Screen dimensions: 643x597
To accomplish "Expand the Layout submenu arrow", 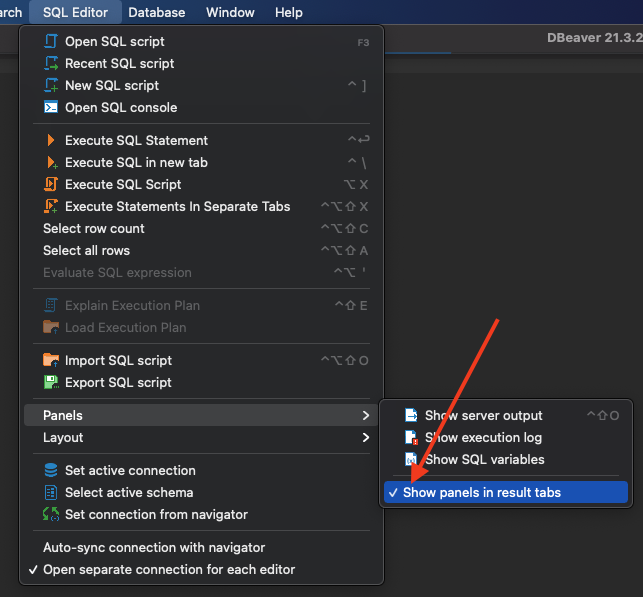I will [366, 437].
